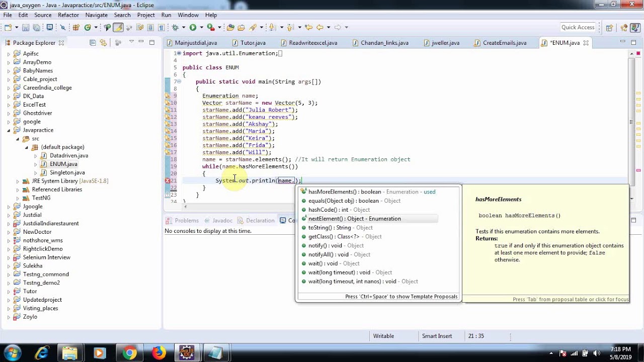Open the Navigate menu
Viewport: 644px width, 362px height.
(96, 15)
